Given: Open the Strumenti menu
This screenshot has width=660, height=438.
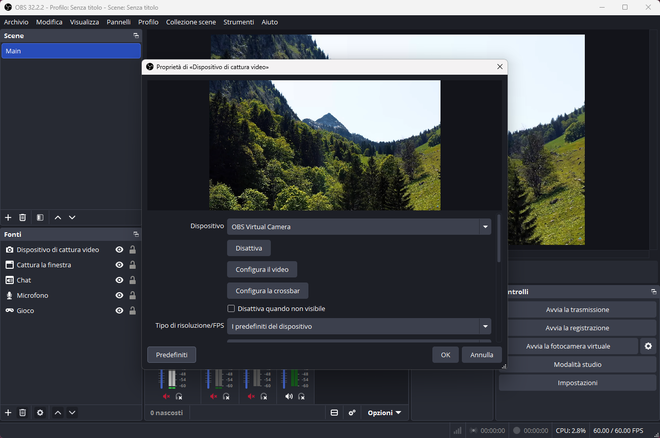Looking at the screenshot, I should pos(239,22).
